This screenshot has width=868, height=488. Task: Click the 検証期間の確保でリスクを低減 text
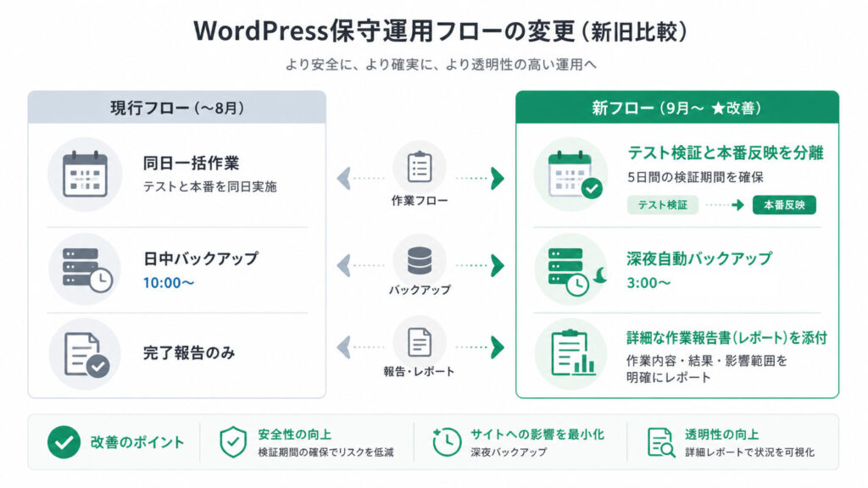coord(325,452)
